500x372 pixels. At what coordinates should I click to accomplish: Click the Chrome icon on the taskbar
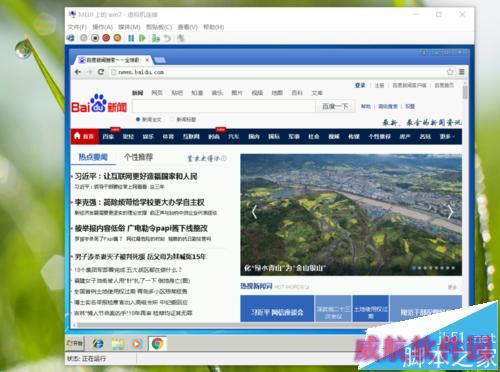(157, 343)
